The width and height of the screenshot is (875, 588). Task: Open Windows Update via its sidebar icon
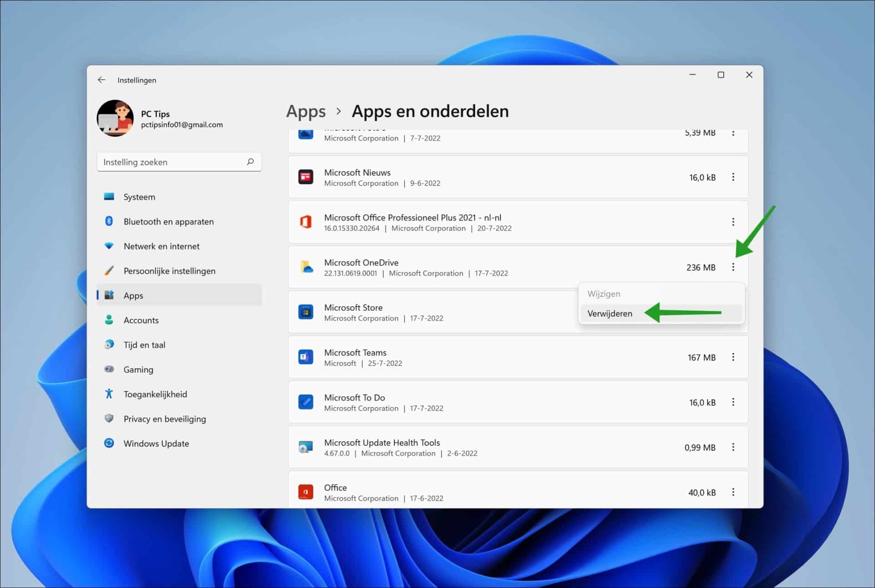[109, 443]
